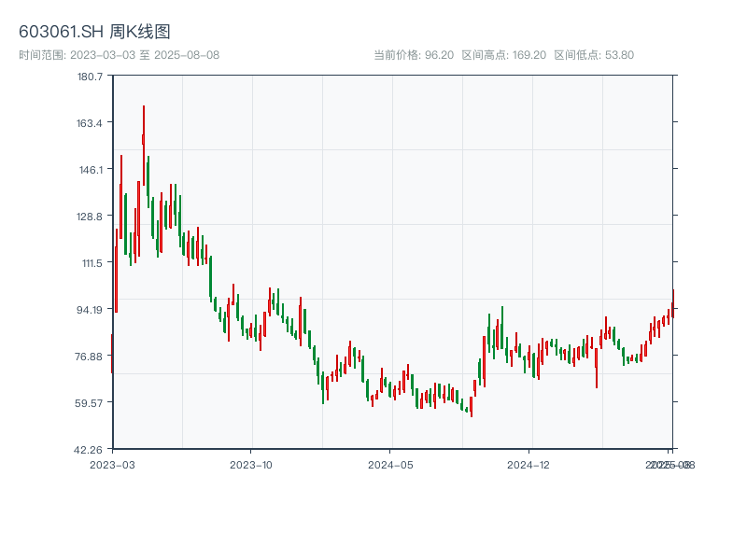
Task: Click y-axis label 42.26
Action: (89, 450)
